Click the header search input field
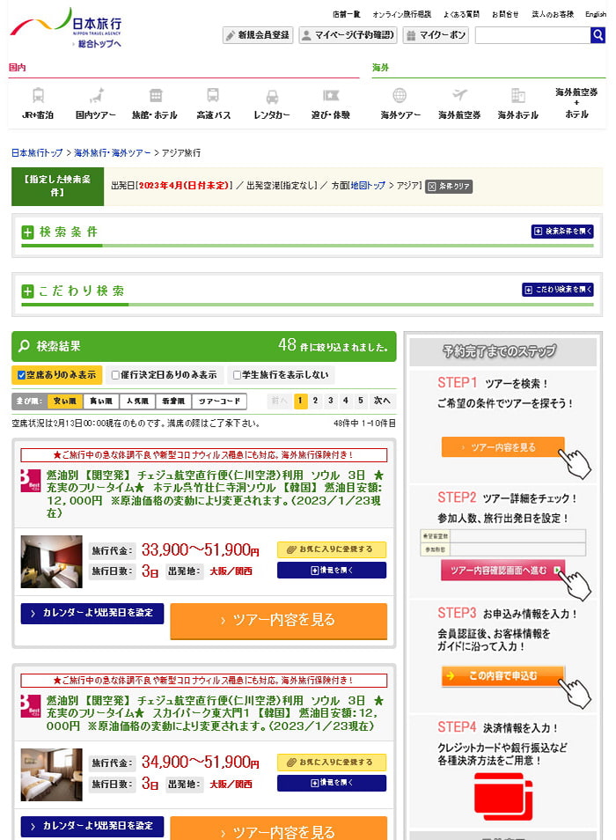 pos(532,35)
